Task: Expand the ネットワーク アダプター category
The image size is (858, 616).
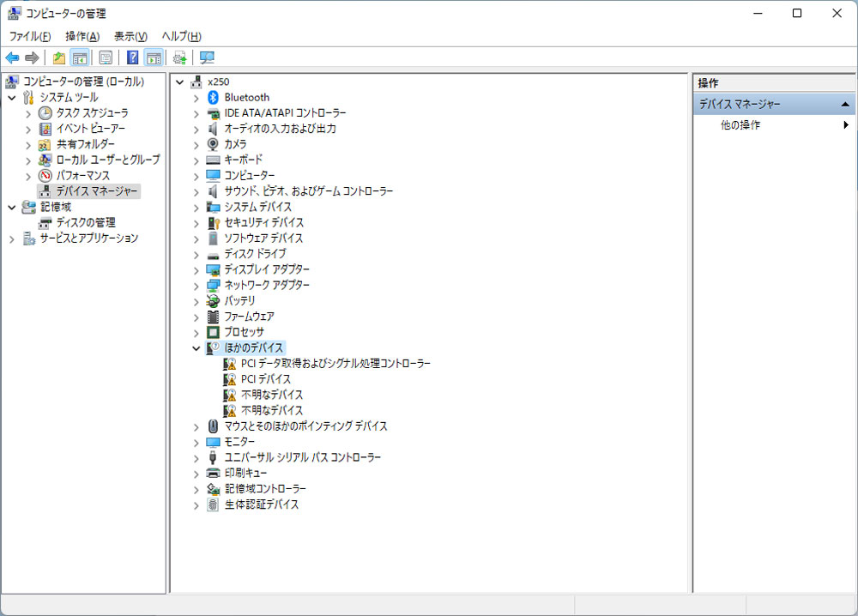Action: click(x=196, y=286)
